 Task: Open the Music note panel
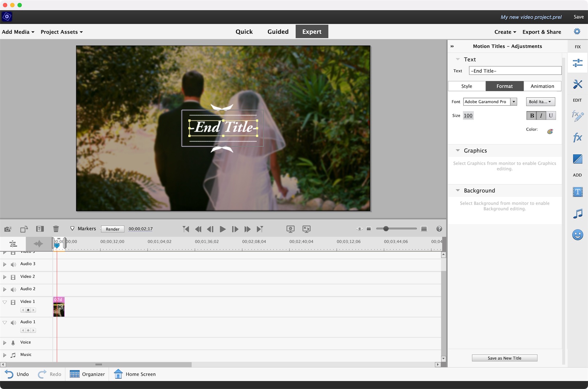point(577,214)
